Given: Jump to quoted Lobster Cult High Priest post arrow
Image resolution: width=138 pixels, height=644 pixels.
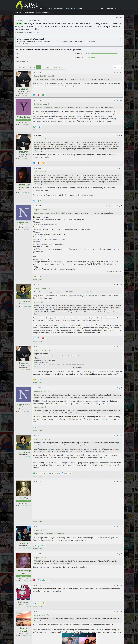Looking at the screenshot, I should [56, 76].
